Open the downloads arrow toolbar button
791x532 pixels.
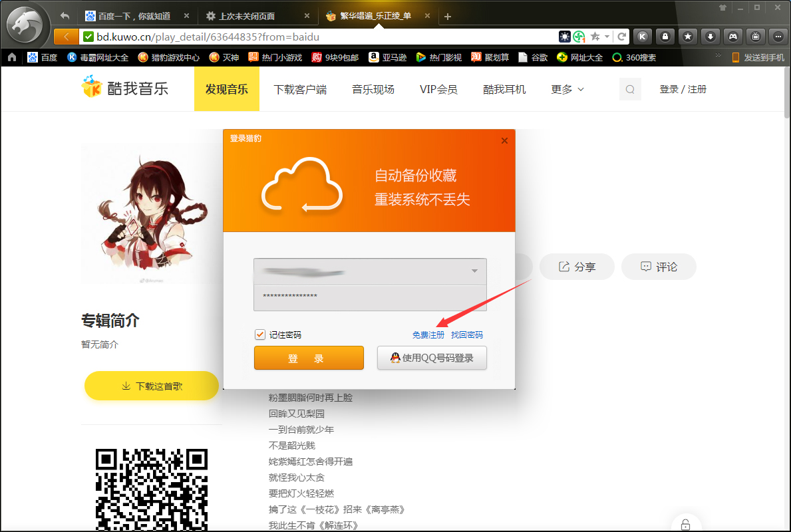pos(711,37)
